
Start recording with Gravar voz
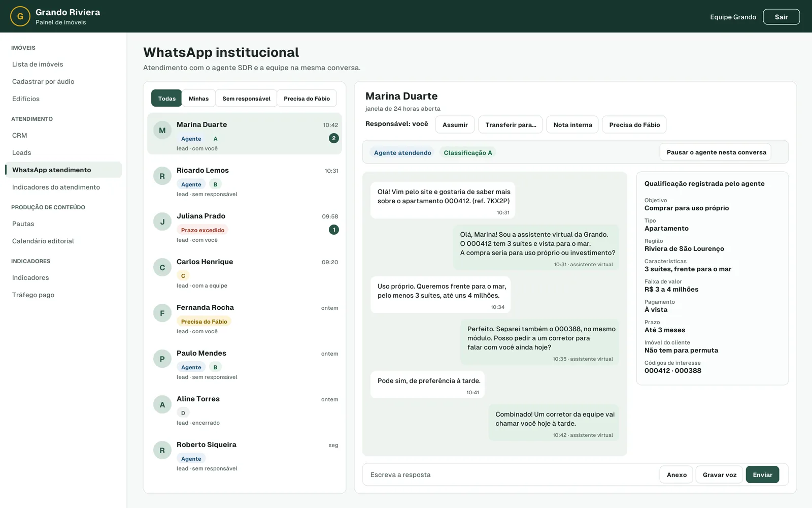720,475
